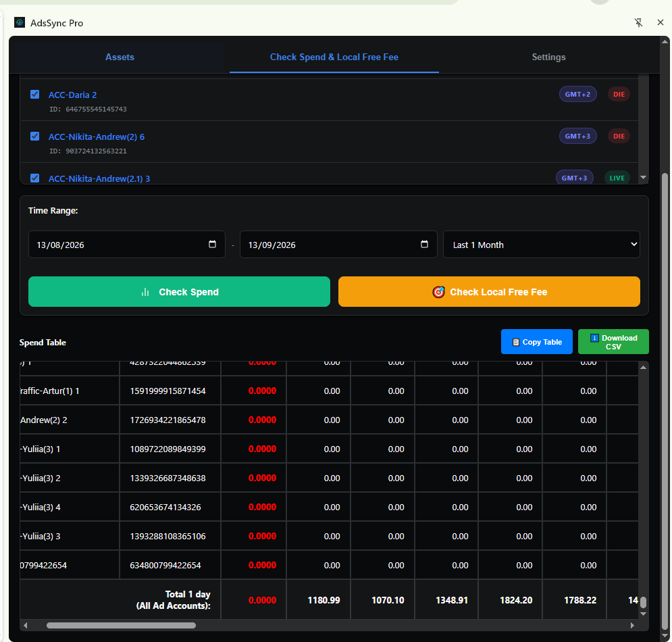This screenshot has height=642, width=672.
Task: Uncheck the ACC-Daria 2 account checkbox
Action: click(34, 95)
